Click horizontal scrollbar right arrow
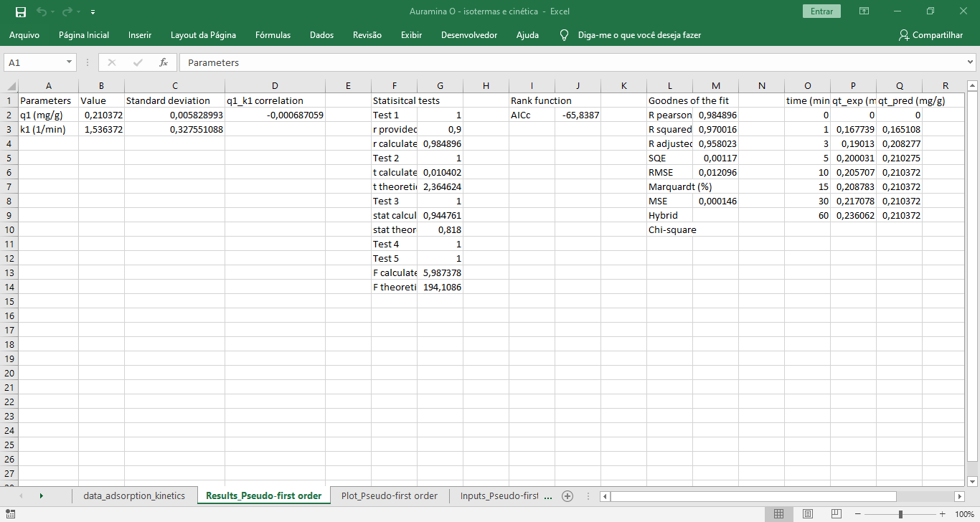 tap(959, 496)
